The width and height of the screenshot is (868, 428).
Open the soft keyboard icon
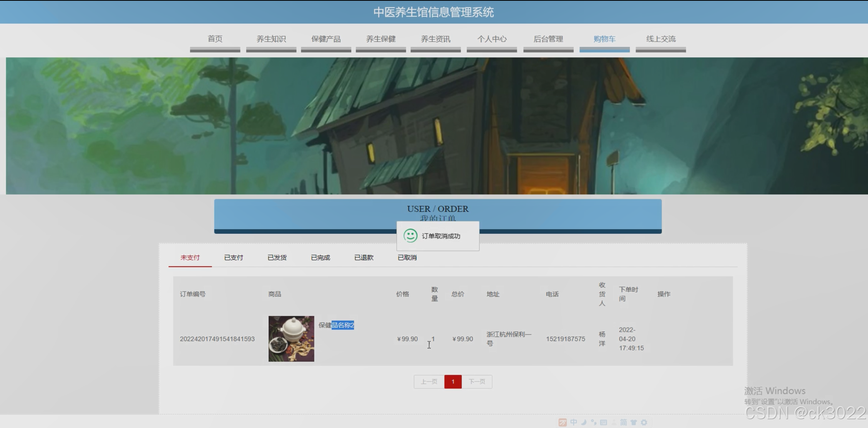(604, 422)
